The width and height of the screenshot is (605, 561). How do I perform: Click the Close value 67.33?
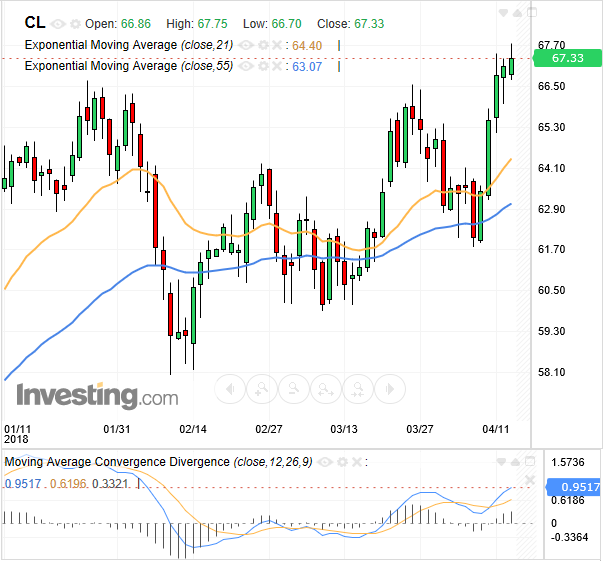pyautogui.click(x=369, y=24)
